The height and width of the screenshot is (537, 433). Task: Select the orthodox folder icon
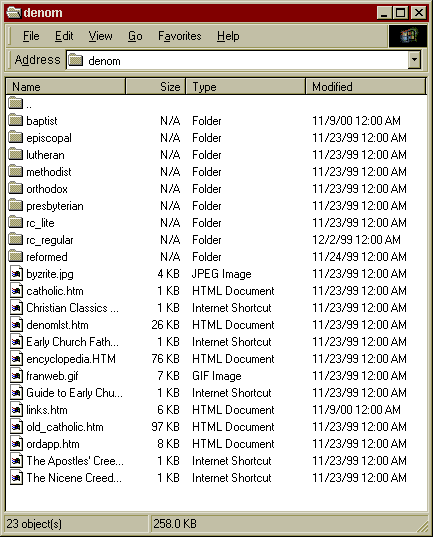(15, 188)
